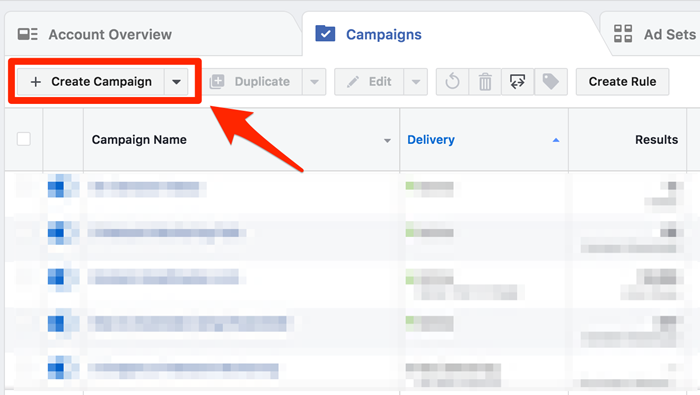Screen dimensions: 700x395
Task: Click the Account Overview tab icon
Action: (x=28, y=34)
